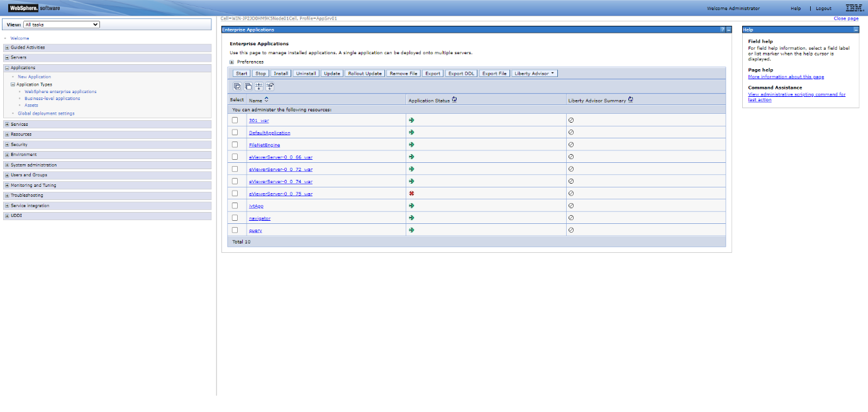Show the filter row icon
Screen dimensions: 868x412
point(259,86)
